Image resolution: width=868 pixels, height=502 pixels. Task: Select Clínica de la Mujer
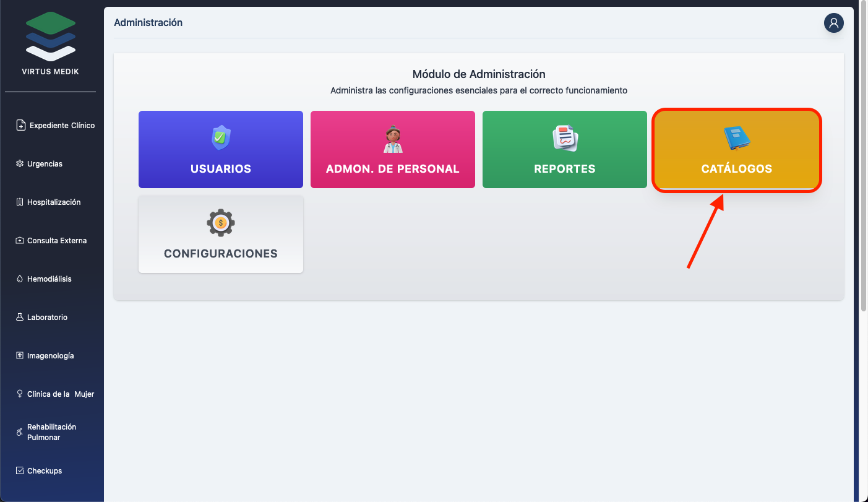[x=60, y=394]
